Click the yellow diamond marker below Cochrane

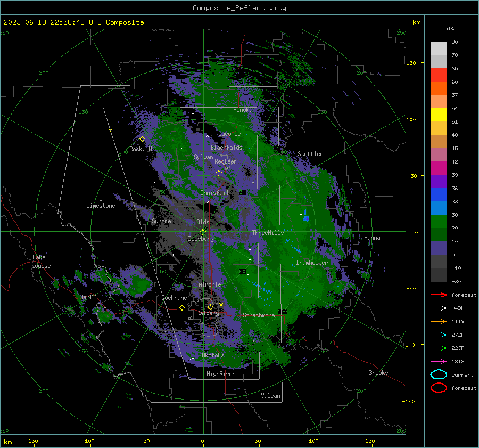point(183,307)
